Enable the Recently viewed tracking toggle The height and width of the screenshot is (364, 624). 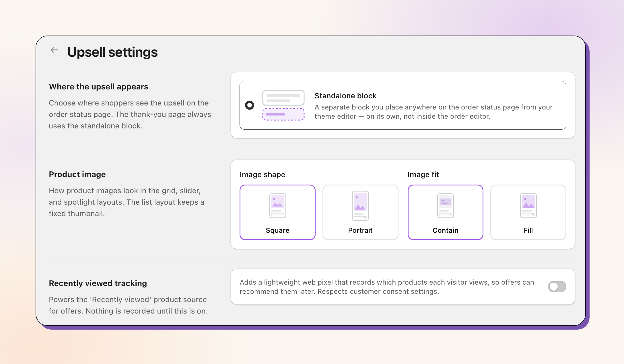pos(557,287)
